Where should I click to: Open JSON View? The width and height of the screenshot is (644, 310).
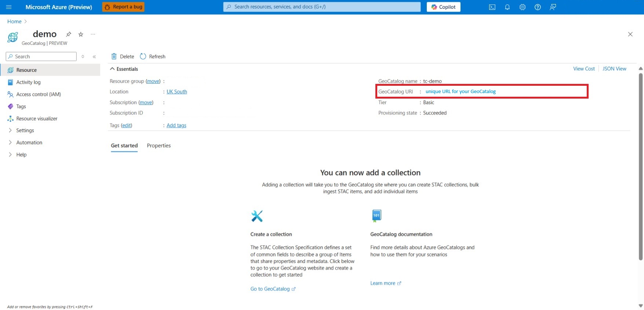pyautogui.click(x=614, y=69)
